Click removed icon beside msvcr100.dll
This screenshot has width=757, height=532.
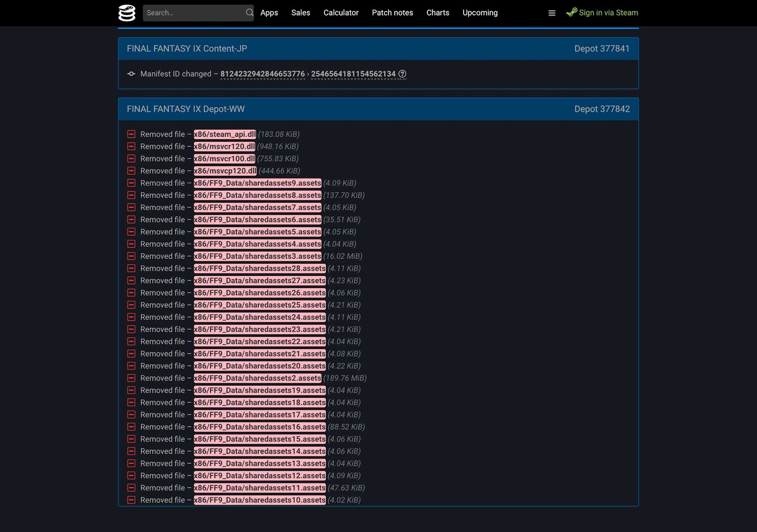click(131, 159)
